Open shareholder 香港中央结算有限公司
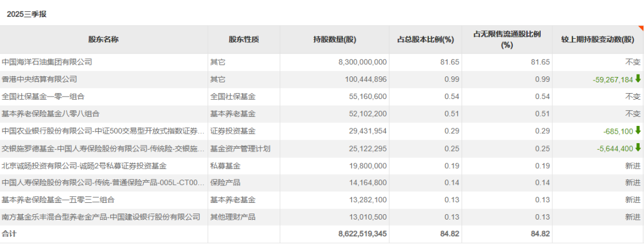The width and height of the screenshot is (644, 247). click(39, 79)
